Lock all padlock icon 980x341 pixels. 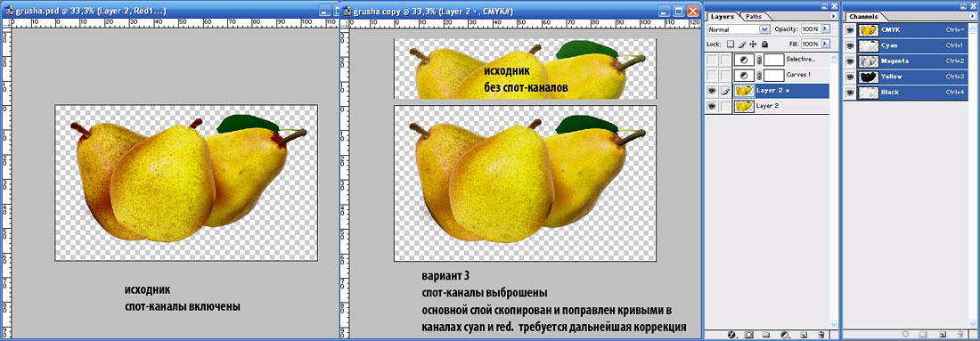(765, 45)
